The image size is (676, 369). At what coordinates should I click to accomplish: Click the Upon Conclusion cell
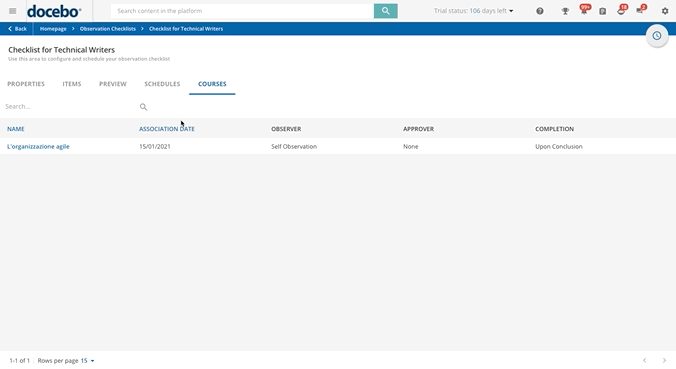click(x=559, y=147)
